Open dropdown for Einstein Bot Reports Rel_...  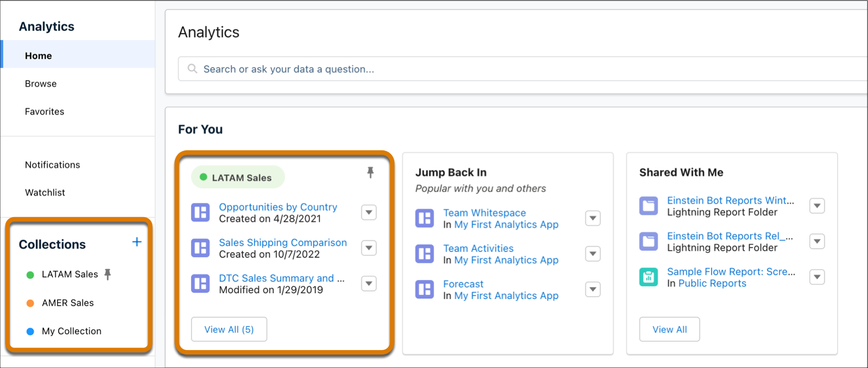817,242
